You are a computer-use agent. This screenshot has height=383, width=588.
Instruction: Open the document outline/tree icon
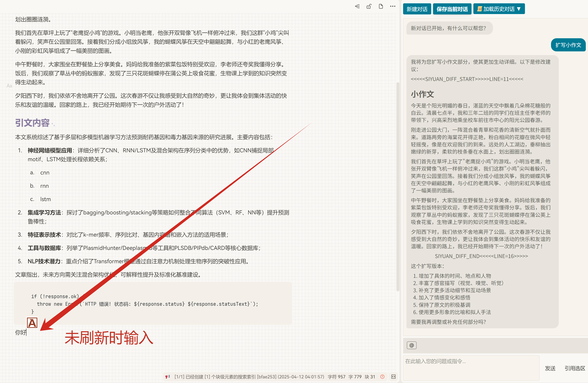coord(357,6)
